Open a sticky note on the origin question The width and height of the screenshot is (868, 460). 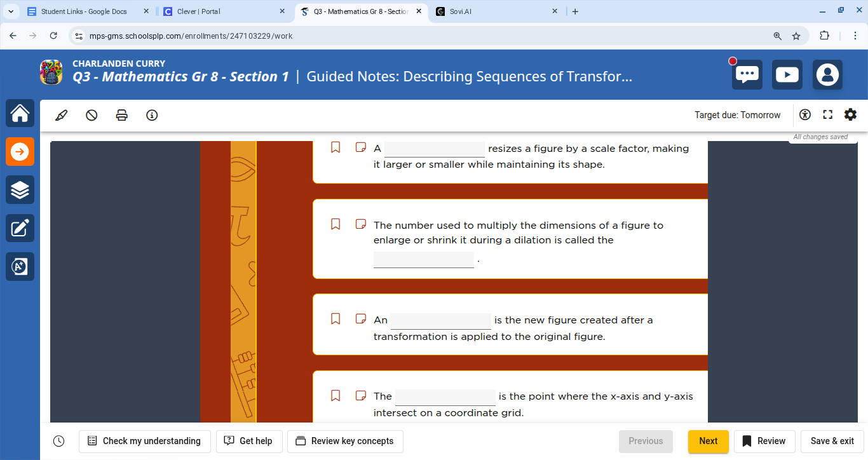[361, 395]
